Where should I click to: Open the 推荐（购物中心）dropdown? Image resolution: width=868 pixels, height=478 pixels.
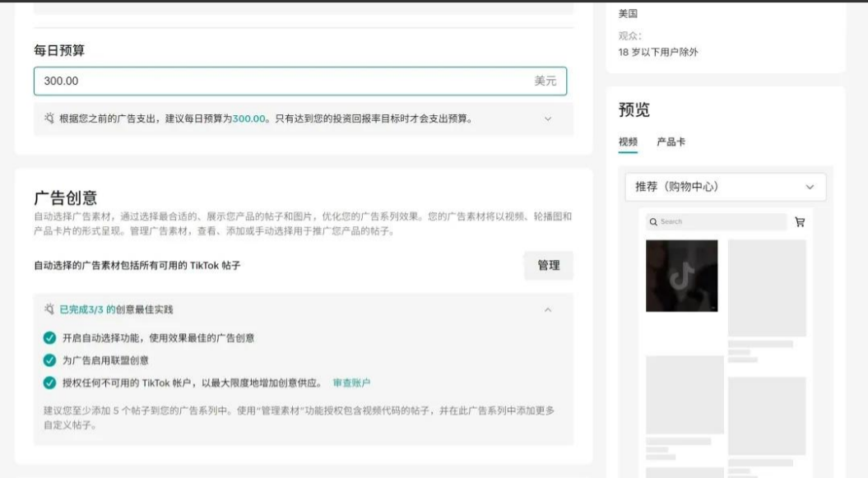coord(725,187)
